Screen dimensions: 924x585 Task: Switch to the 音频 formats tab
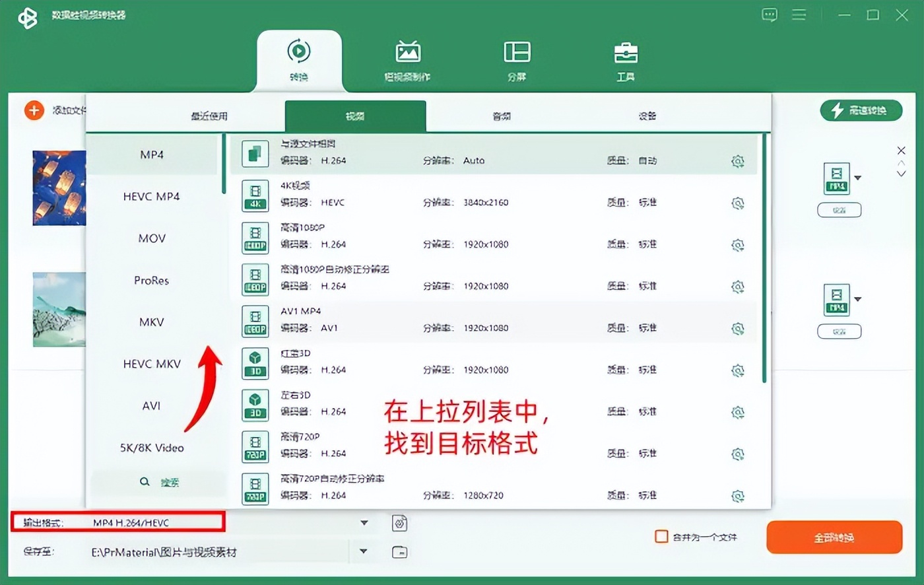coord(501,116)
